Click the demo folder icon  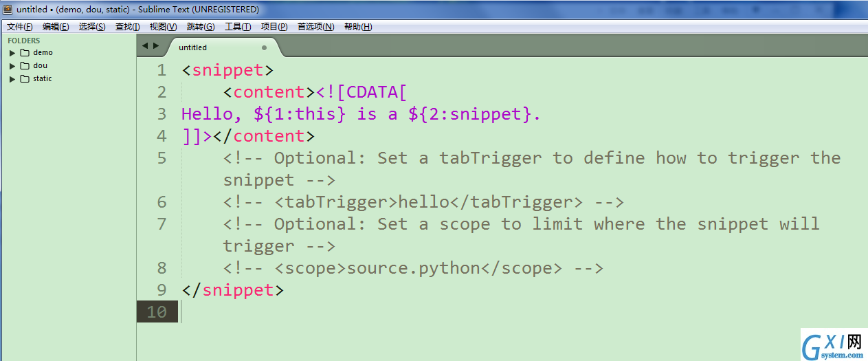point(25,52)
